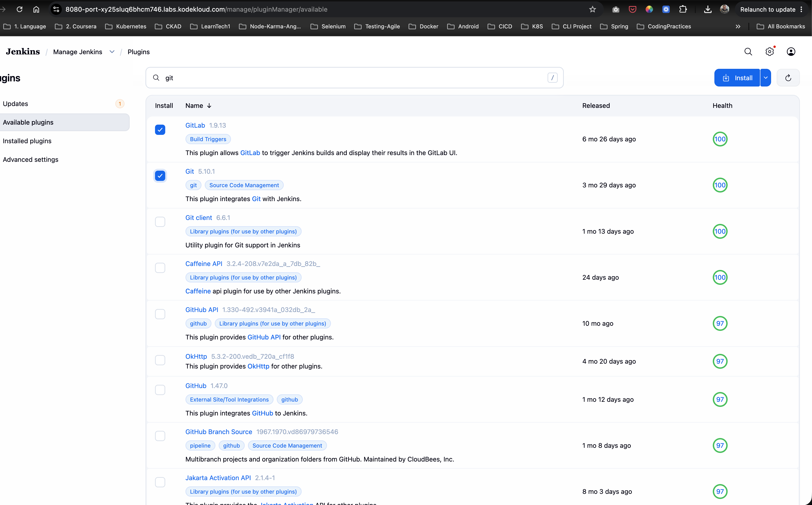Click Relaunch to update button
Image resolution: width=812 pixels, height=505 pixels.
[x=768, y=9]
